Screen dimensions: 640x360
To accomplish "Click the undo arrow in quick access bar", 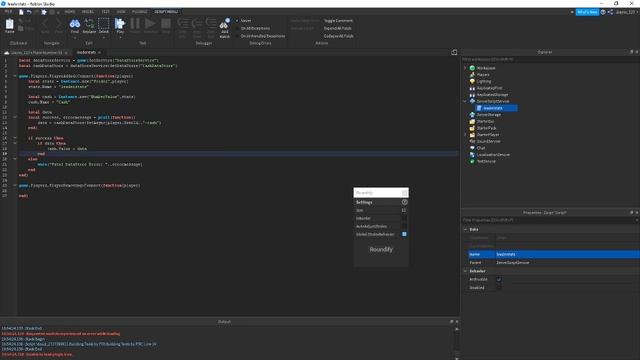I will pyautogui.click(x=29, y=12).
